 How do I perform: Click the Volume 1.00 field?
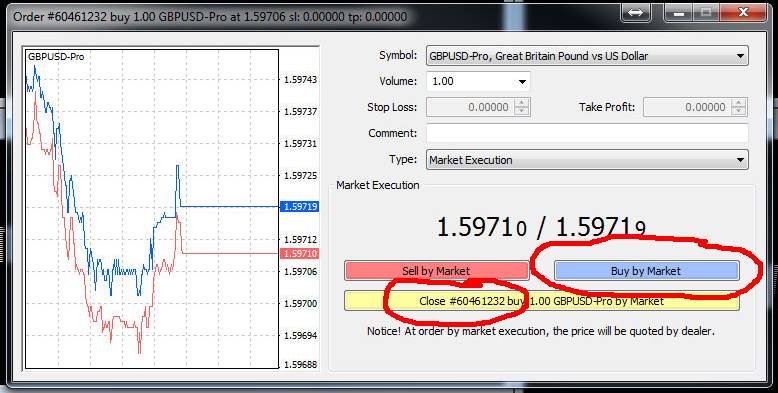(x=471, y=81)
